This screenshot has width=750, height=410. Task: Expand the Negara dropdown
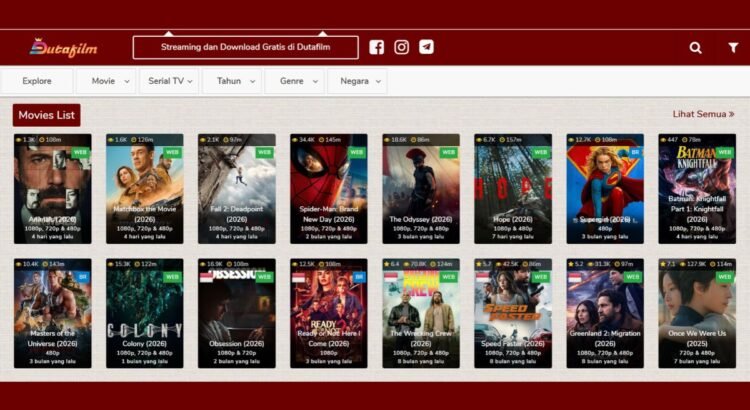coord(357,81)
